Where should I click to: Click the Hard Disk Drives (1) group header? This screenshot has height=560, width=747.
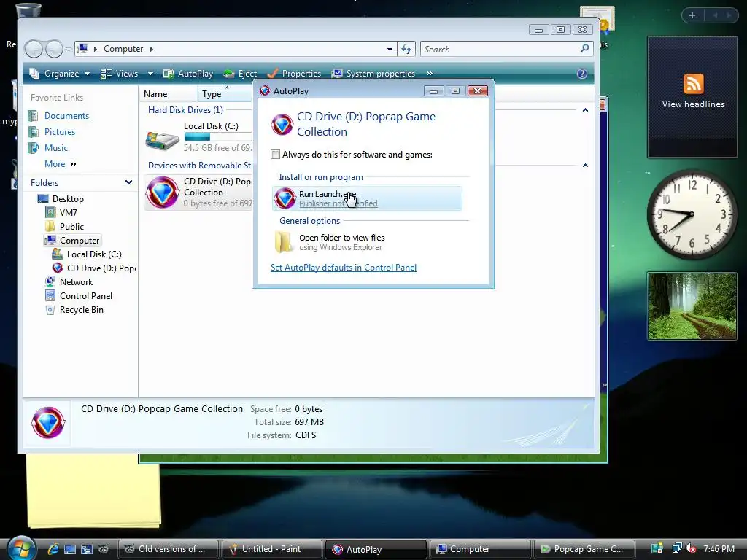pos(185,110)
